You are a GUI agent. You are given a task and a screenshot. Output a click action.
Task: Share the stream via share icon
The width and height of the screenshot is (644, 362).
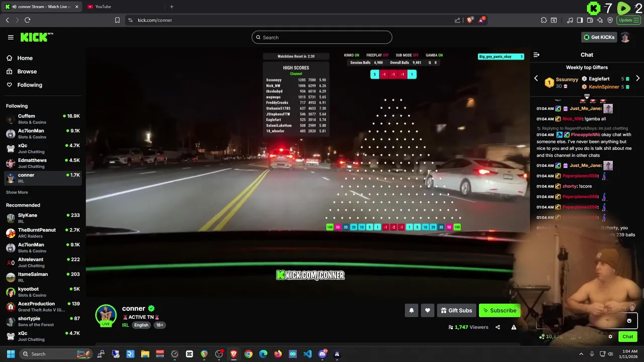498,327
